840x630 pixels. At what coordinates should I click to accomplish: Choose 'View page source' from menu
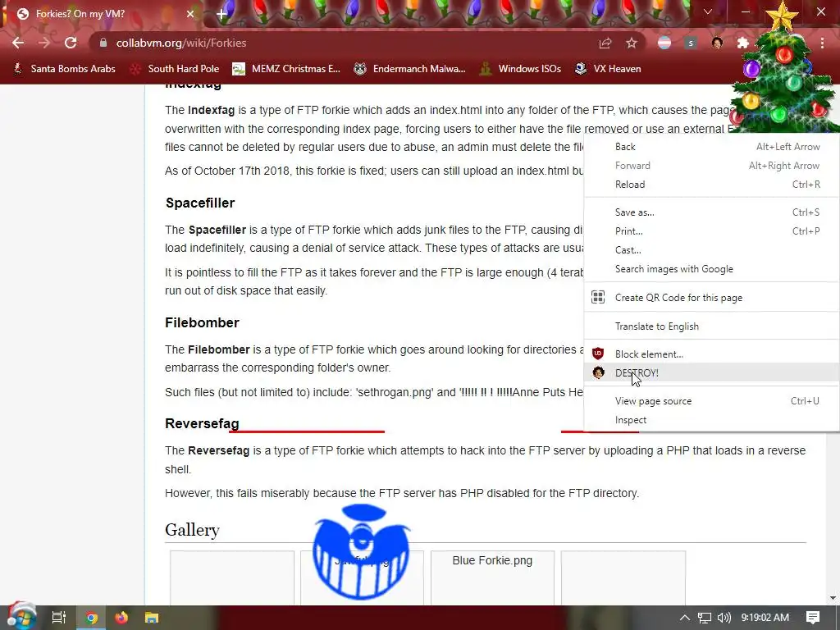click(712, 400)
